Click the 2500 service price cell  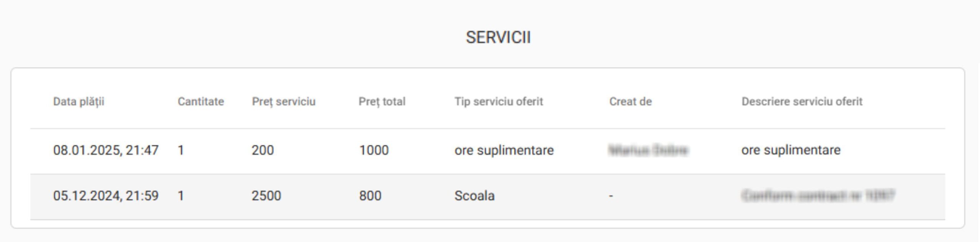click(266, 196)
